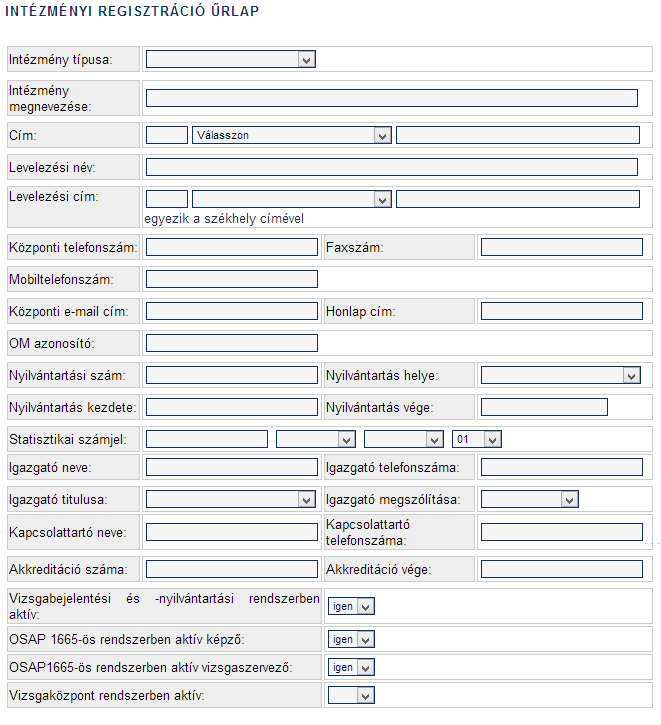Focus the Mobiltelefonszám input field

click(232, 279)
